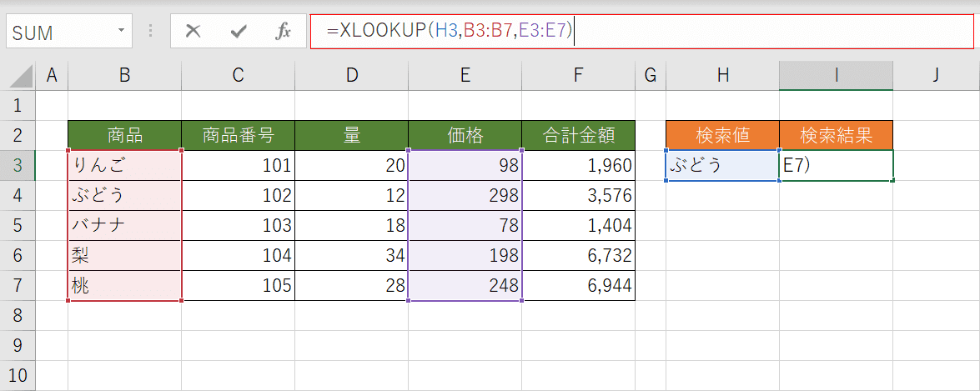Click total cell showing 1,404
The width and height of the screenshot is (980, 391).
tap(578, 225)
